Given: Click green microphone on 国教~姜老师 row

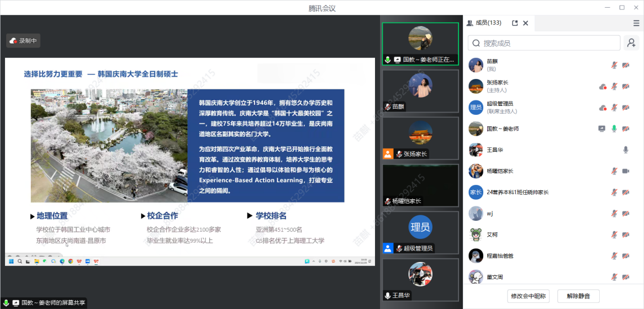Looking at the screenshot, I should (614, 129).
